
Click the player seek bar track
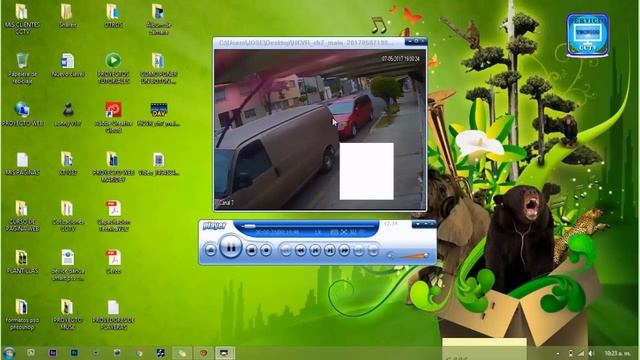click(x=308, y=226)
